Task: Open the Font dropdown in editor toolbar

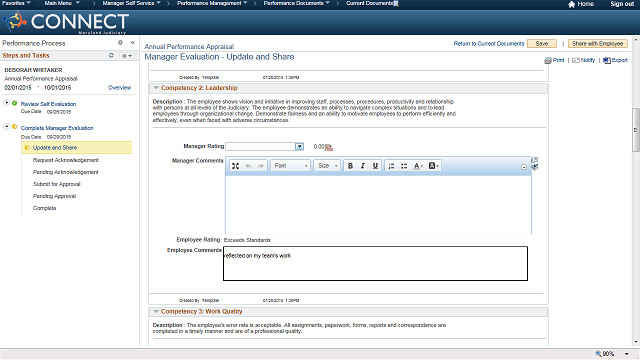Action: [291, 166]
